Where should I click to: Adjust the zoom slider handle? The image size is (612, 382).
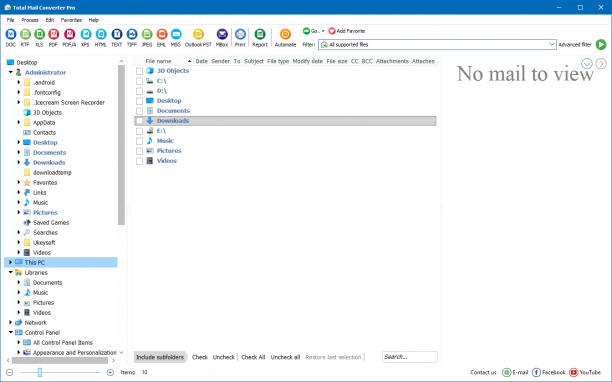point(39,373)
